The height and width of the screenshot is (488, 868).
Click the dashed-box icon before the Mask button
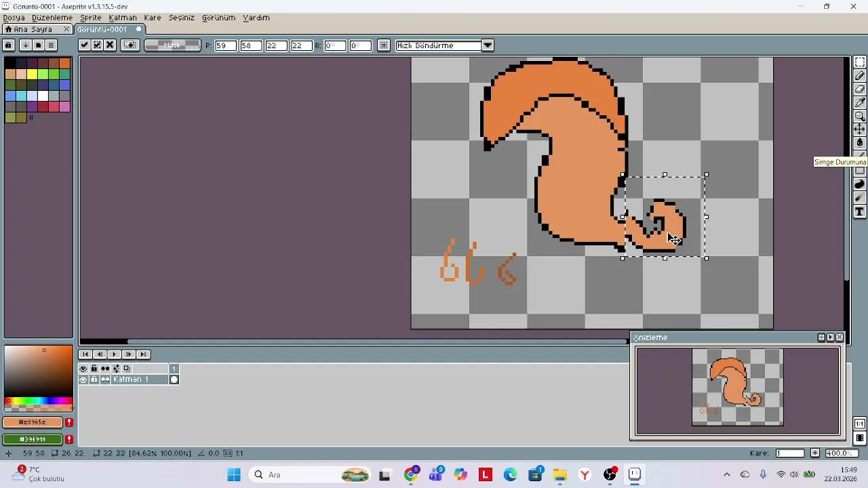click(x=130, y=45)
